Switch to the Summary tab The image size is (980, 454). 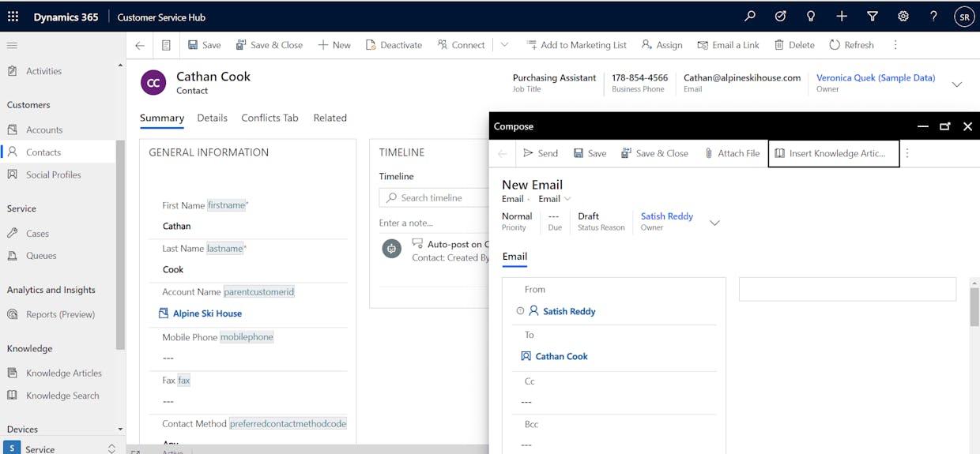(x=162, y=118)
